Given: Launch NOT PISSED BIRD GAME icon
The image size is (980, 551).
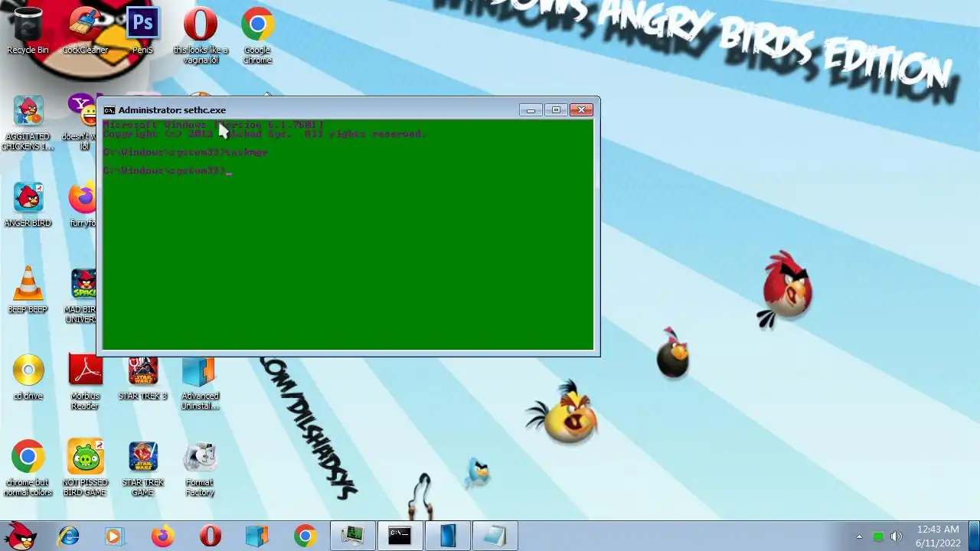Looking at the screenshot, I should pos(85,468).
